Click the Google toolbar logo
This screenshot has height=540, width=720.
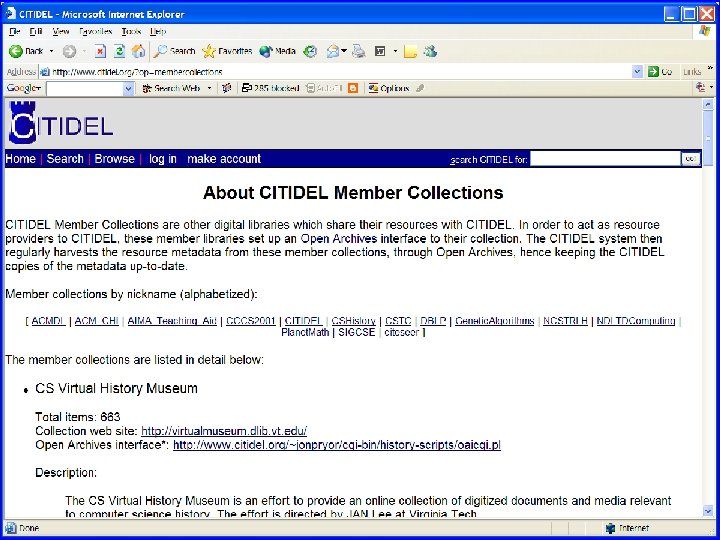click(23, 88)
